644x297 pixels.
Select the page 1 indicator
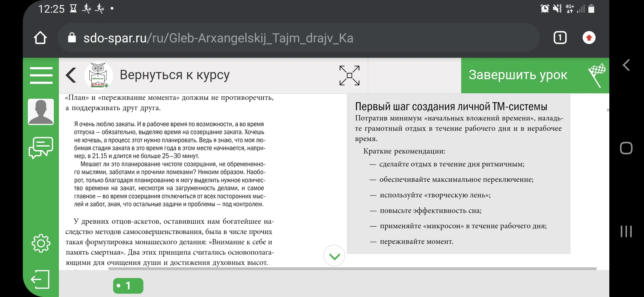(128, 285)
